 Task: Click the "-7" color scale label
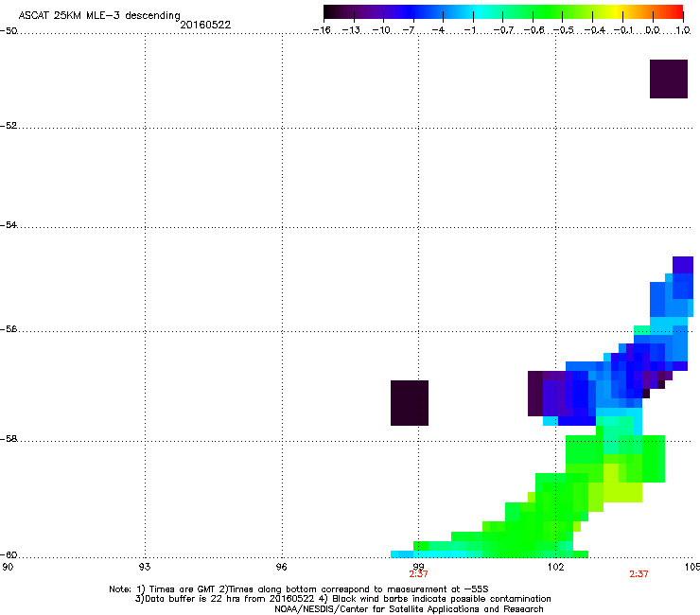point(409,30)
